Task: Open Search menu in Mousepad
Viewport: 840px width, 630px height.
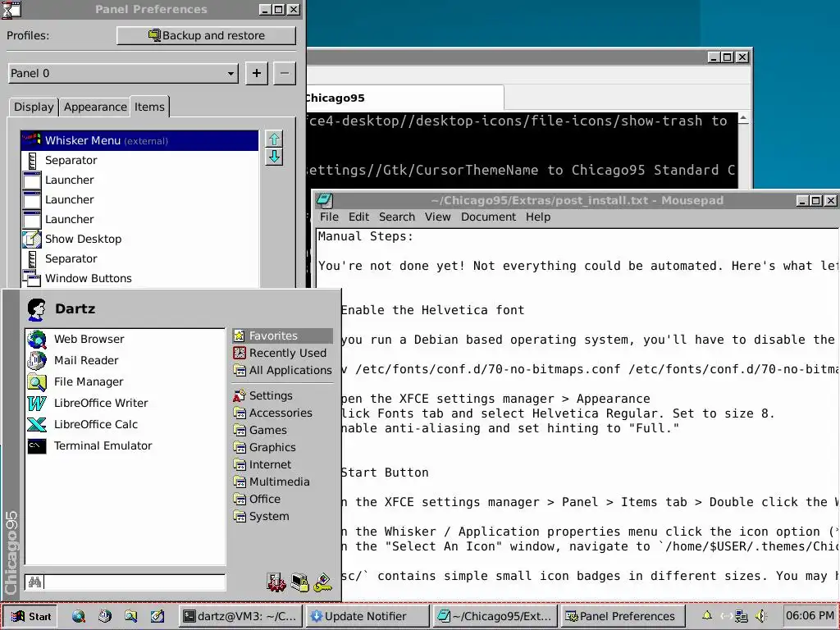Action: tap(397, 217)
